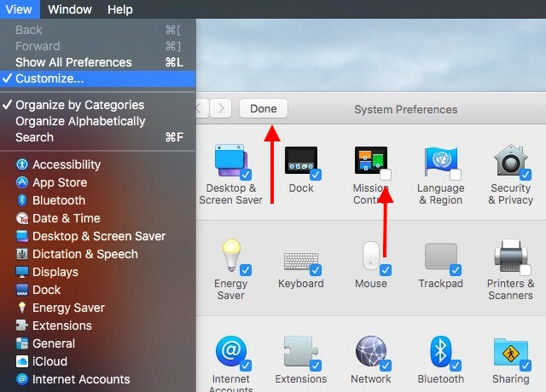Uncheck the Trackpad pane checkbox
This screenshot has width=546, height=392.
click(x=456, y=270)
